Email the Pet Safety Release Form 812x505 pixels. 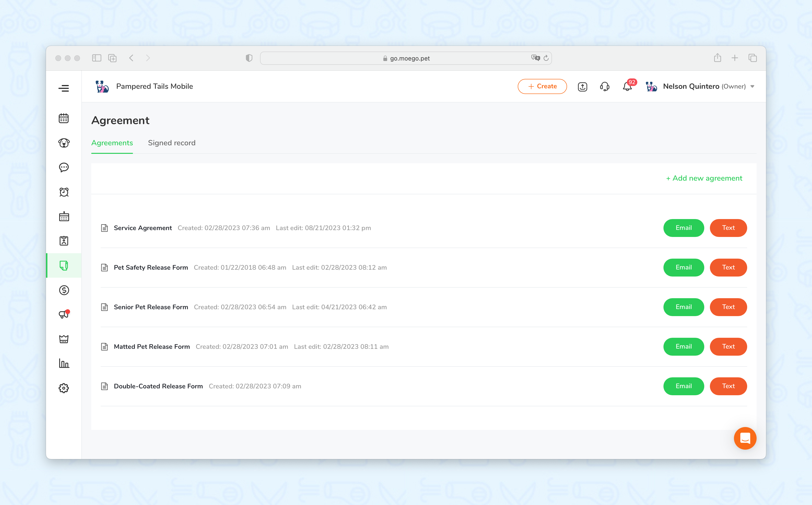pos(684,268)
